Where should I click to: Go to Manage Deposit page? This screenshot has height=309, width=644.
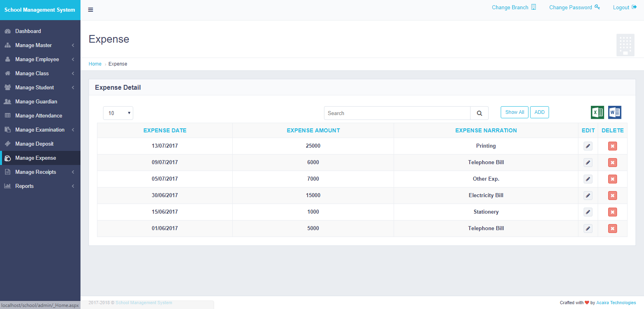click(x=34, y=144)
